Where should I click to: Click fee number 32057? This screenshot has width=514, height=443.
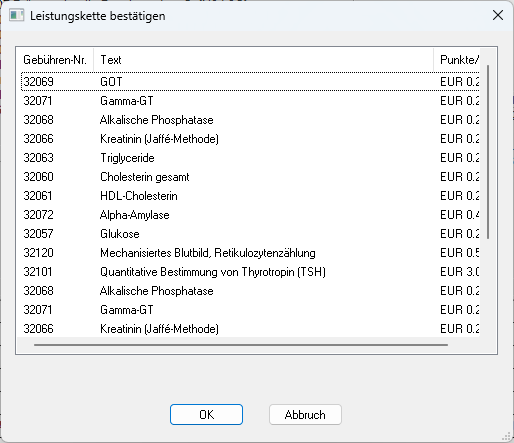coord(38,234)
